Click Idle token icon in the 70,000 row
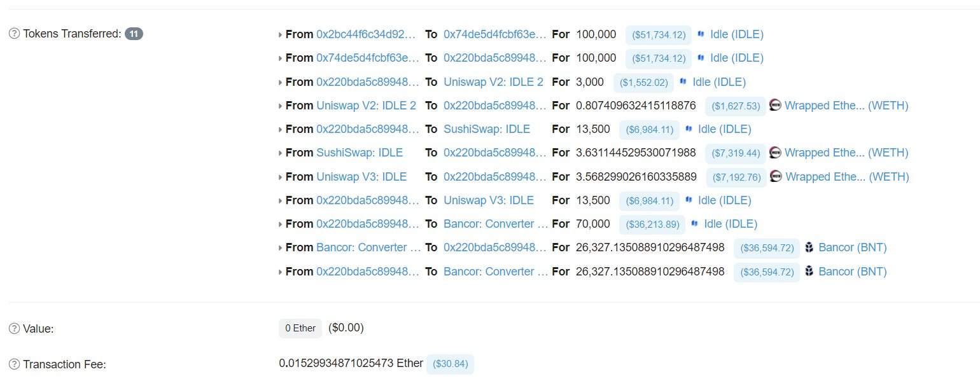This screenshot has height=388, width=980. (695, 224)
